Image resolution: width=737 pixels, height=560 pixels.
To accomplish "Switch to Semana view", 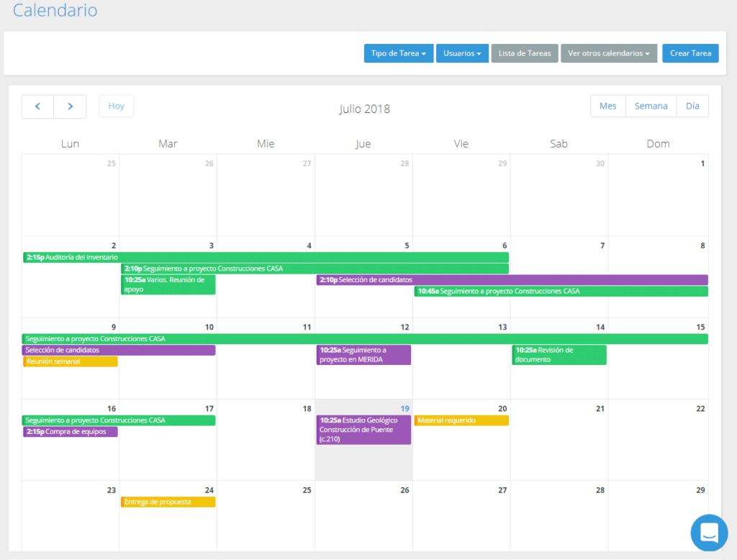I will pos(651,106).
